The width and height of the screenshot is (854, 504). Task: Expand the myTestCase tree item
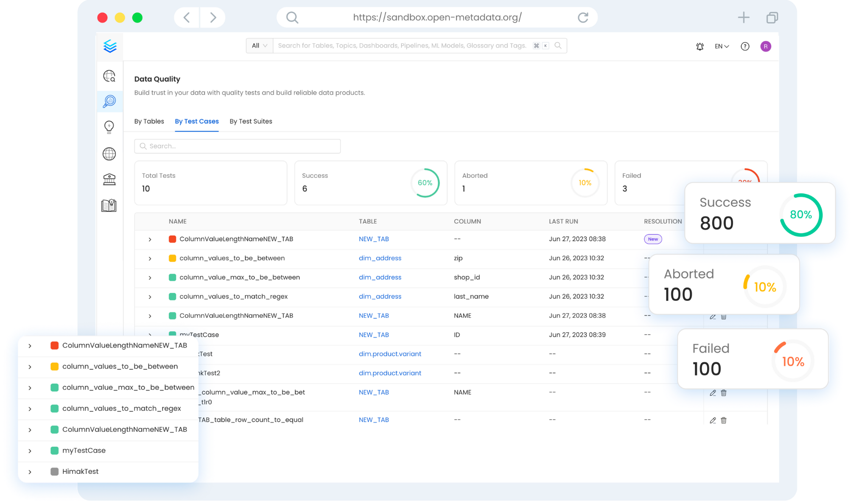click(x=29, y=451)
